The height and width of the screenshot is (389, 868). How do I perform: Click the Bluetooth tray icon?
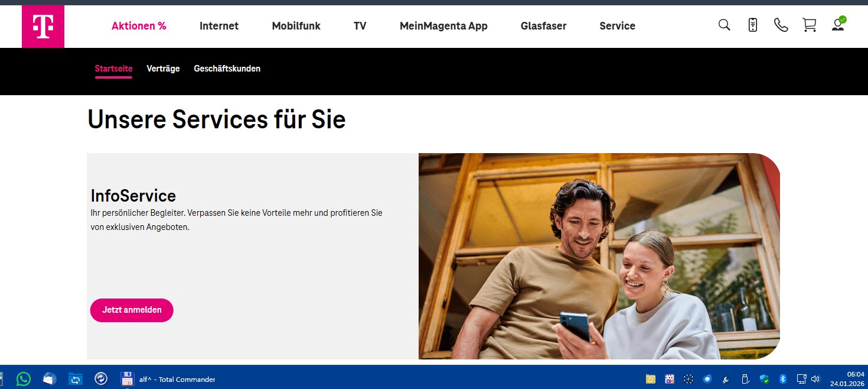click(783, 379)
